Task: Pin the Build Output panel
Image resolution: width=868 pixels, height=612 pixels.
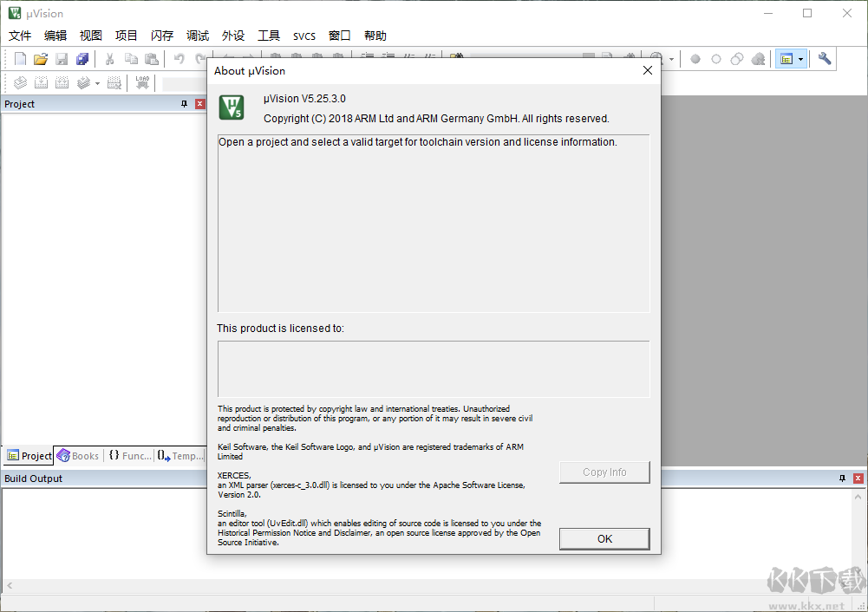Action: coord(843,479)
